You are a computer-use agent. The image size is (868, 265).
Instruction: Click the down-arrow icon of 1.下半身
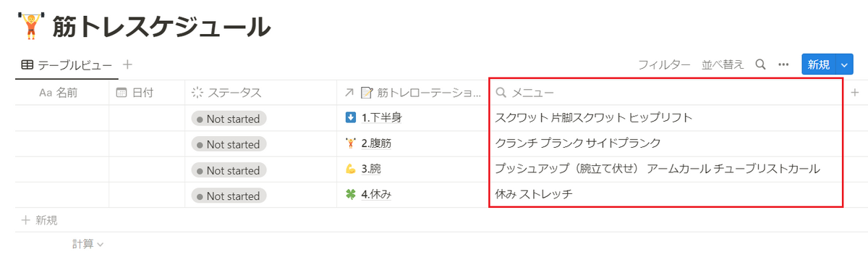click(x=351, y=117)
